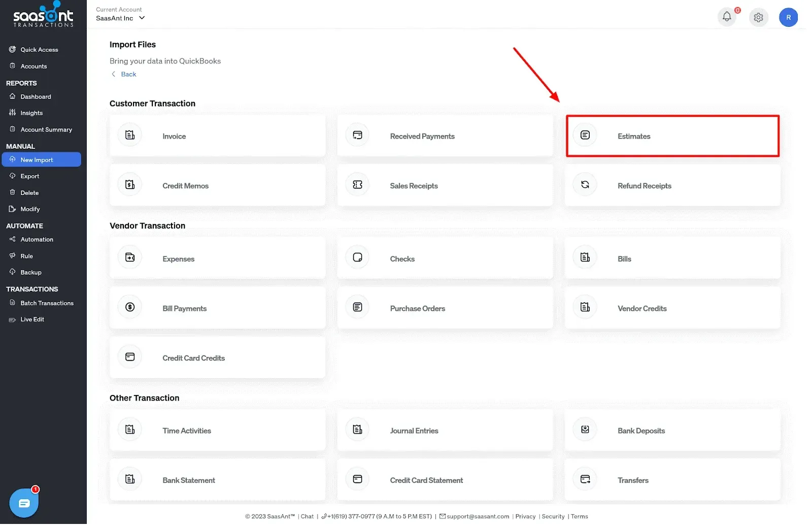The height and width of the screenshot is (527, 812).
Task: Choose the Invoice import label
Action: tap(174, 136)
